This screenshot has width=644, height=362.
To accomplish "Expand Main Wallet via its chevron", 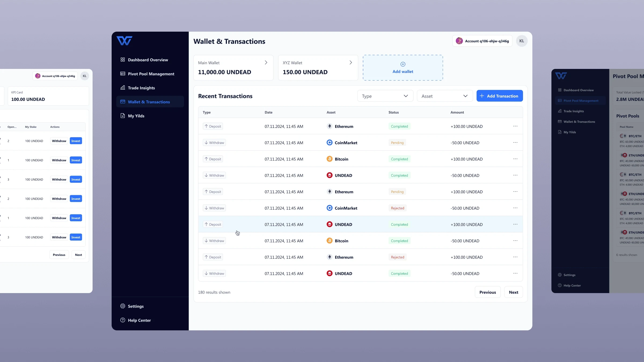I will pos(266,62).
